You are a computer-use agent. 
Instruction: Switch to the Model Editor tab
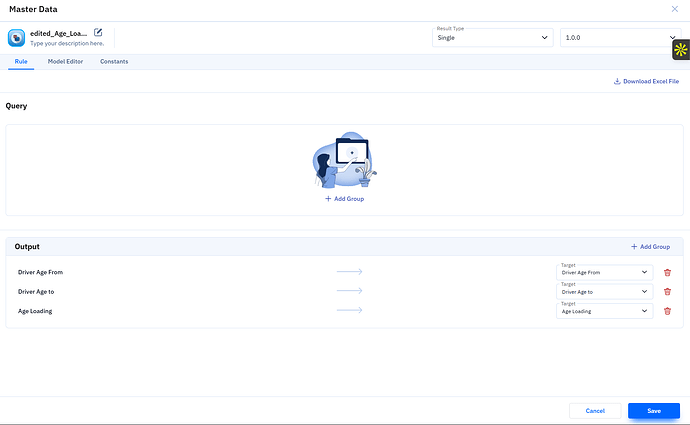[65, 62]
